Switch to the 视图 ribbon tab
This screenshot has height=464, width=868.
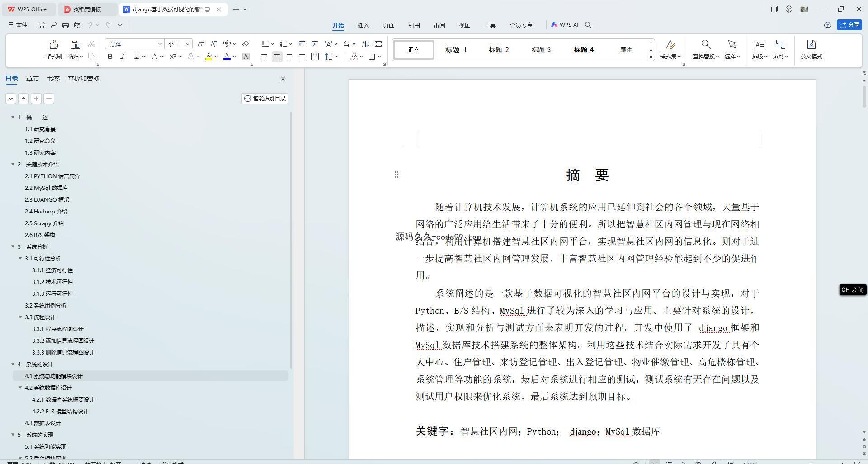pos(465,25)
